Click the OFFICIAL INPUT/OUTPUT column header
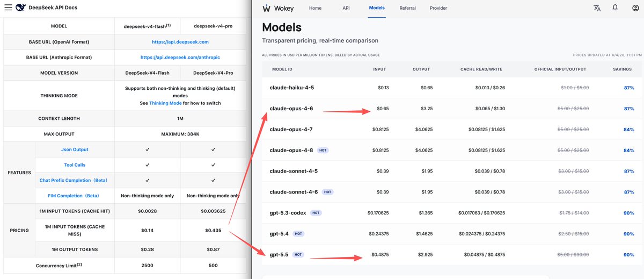 (x=560, y=69)
